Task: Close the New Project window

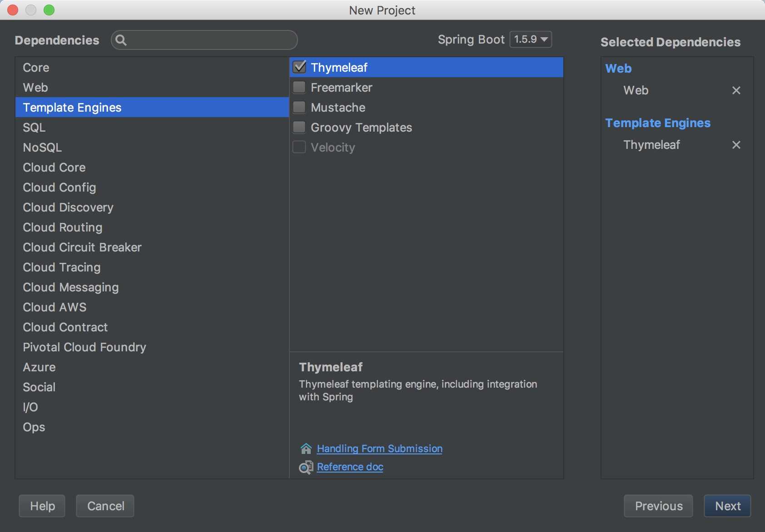Action: click(13, 10)
